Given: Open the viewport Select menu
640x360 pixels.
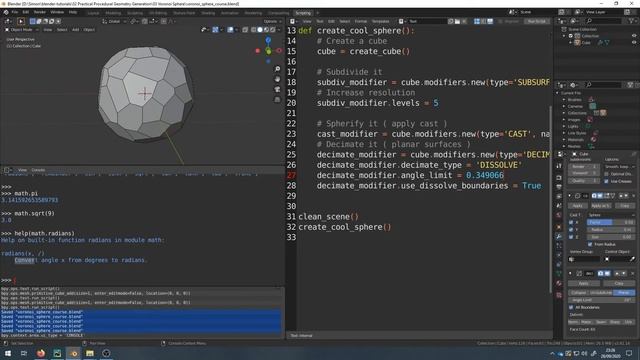Looking at the screenshot, I should [x=62, y=30].
